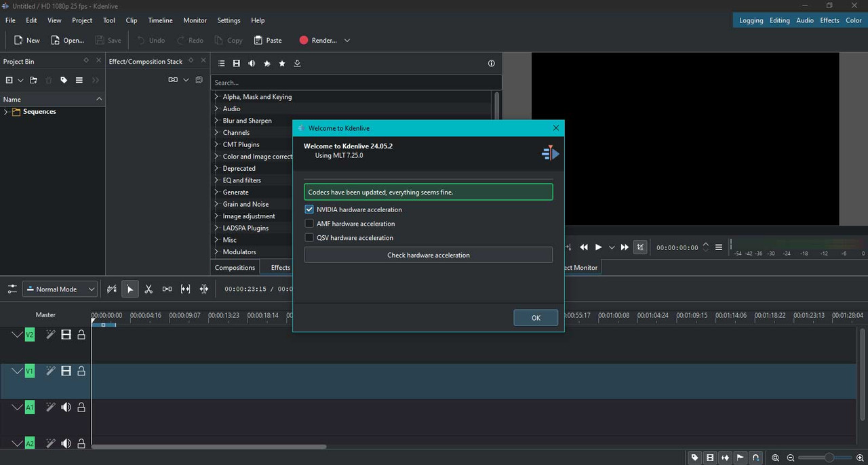Click the download effects icon
The height and width of the screenshot is (465, 868).
[x=297, y=63]
